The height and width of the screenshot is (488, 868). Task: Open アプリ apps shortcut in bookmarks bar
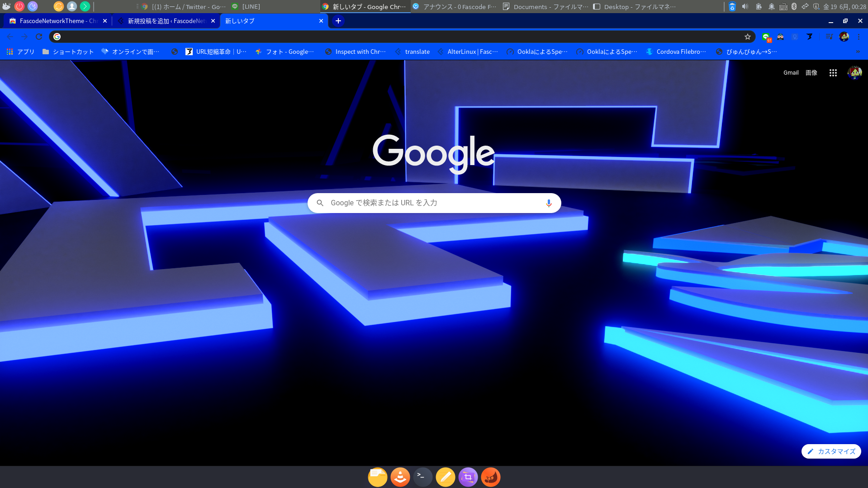(20, 52)
